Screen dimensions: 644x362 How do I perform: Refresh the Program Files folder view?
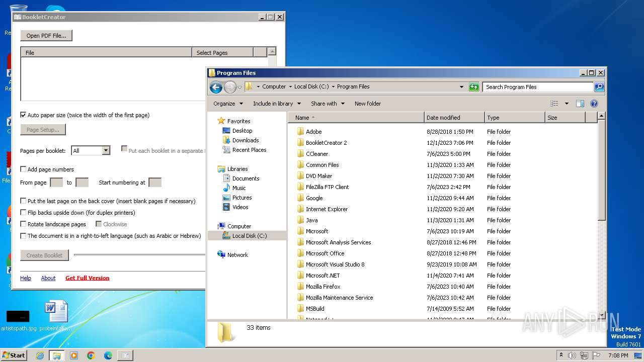click(474, 87)
